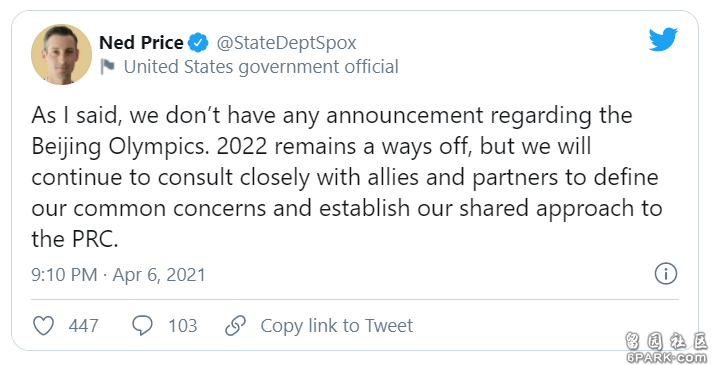This screenshot has height=365, width=713.
Task: Click the government flag icon
Action: point(107,67)
